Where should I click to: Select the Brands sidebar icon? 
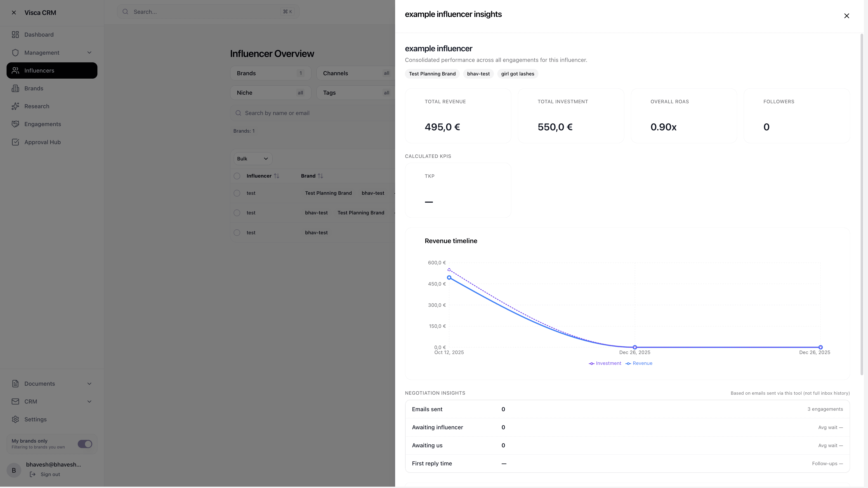click(x=16, y=88)
